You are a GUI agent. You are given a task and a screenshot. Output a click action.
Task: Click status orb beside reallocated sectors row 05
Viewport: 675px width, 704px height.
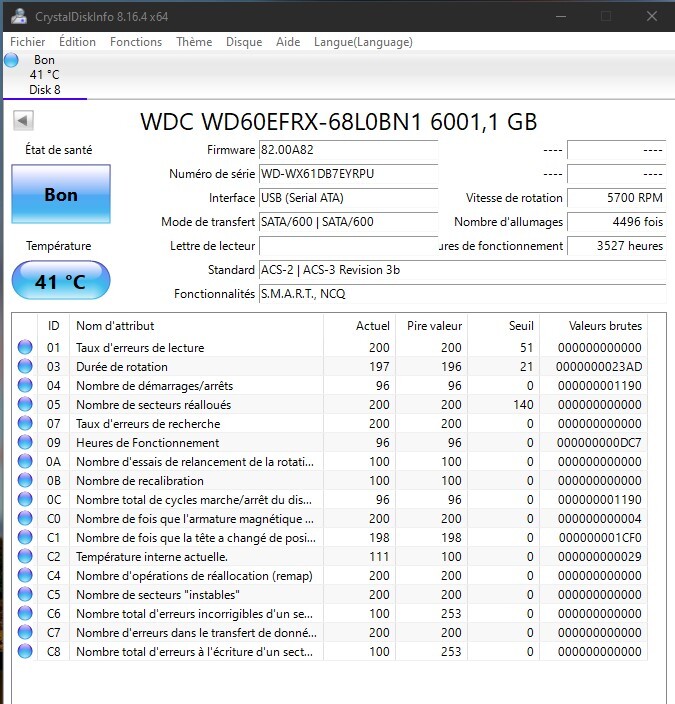pos(25,404)
